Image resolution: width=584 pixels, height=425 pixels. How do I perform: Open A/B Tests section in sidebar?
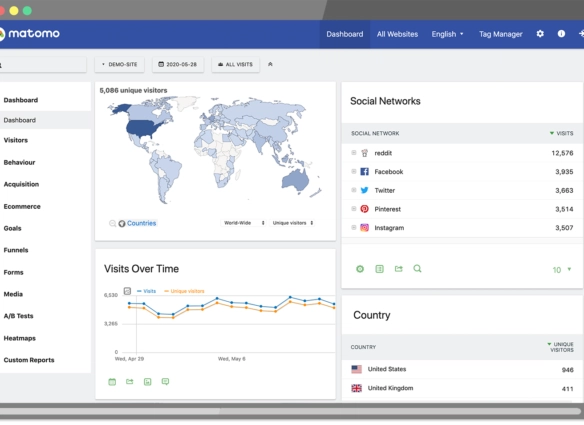[18, 316]
